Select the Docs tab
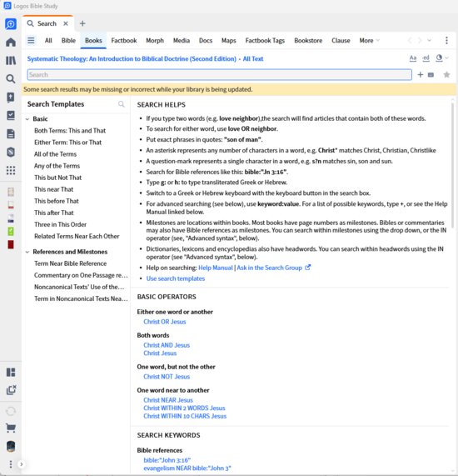458x476 pixels. pos(206,40)
